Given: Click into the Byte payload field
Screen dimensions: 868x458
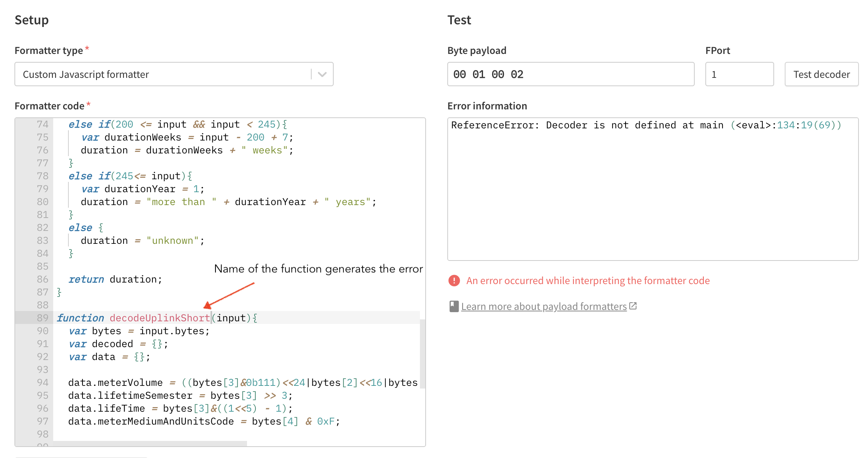Looking at the screenshot, I should tap(570, 74).
